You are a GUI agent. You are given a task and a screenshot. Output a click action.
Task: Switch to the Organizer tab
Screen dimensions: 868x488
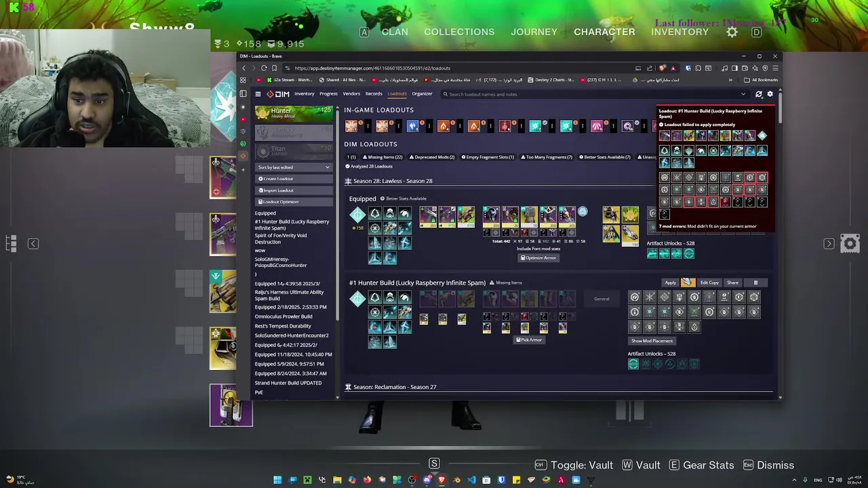[422, 94]
